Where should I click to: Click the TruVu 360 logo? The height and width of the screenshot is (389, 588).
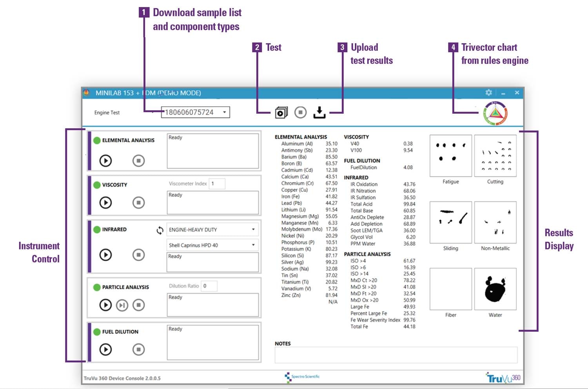tap(503, 378)
